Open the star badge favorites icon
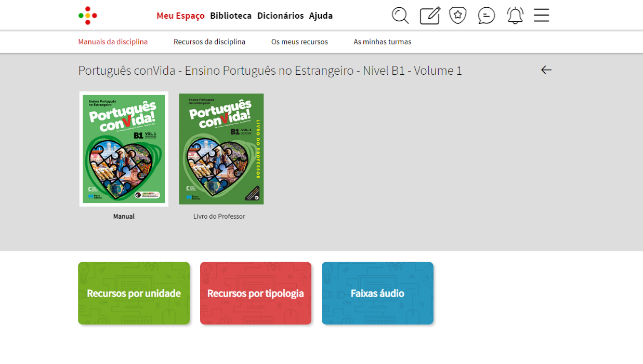Image resolution: width=643 pixels, height=364 pixels. (457, 15)
